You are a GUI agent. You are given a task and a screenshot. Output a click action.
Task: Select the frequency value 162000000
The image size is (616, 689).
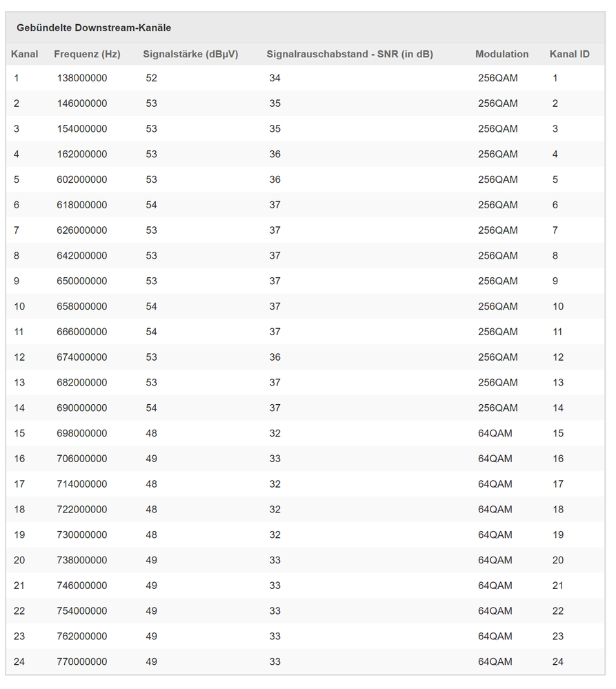point(82,154)
